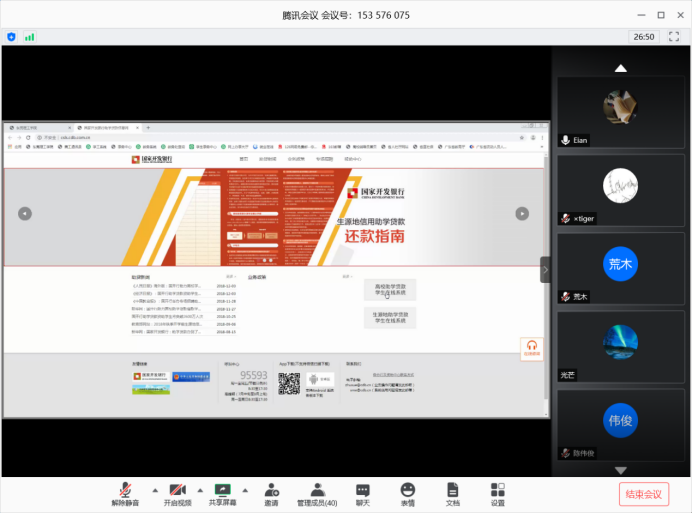Viewport: 692px width, 514px height.
Task: Click the end meeting button (结束会议)
Action: [x=644, y=494]
